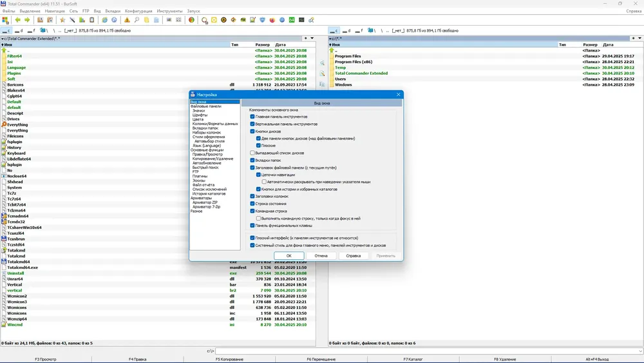Toggle the 'Командная строка' checkbox

click(252, 211)
